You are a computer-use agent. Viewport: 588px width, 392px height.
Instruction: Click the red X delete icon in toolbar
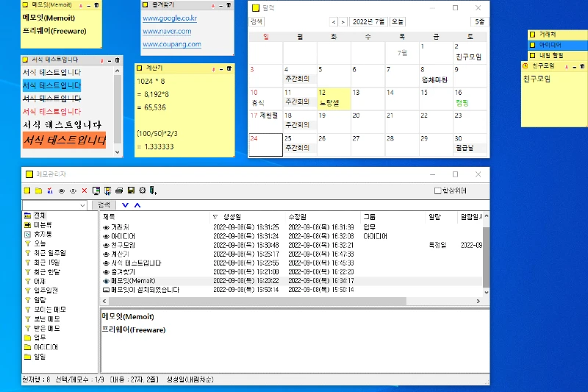pos(84,190)
